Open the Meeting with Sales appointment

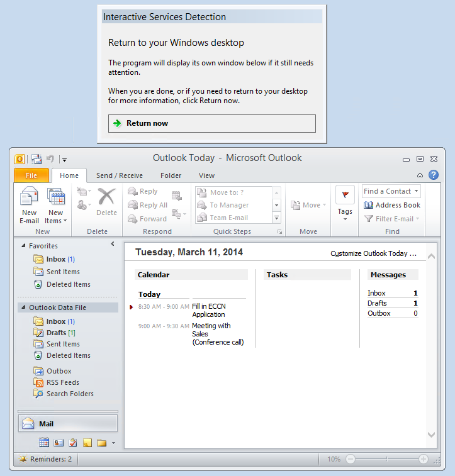point(218,334)
